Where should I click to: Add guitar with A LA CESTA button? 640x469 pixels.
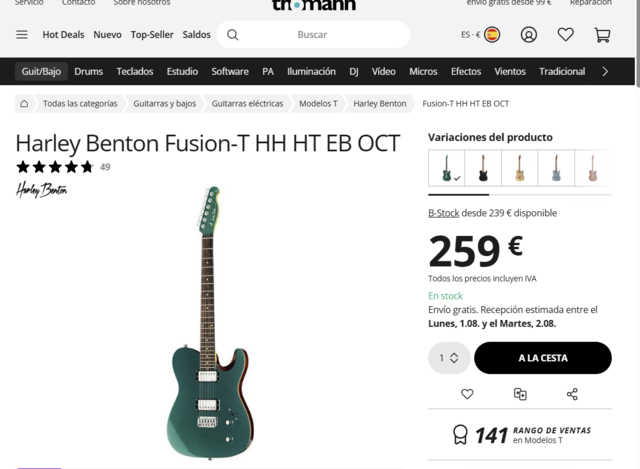(x=543, y=358)
